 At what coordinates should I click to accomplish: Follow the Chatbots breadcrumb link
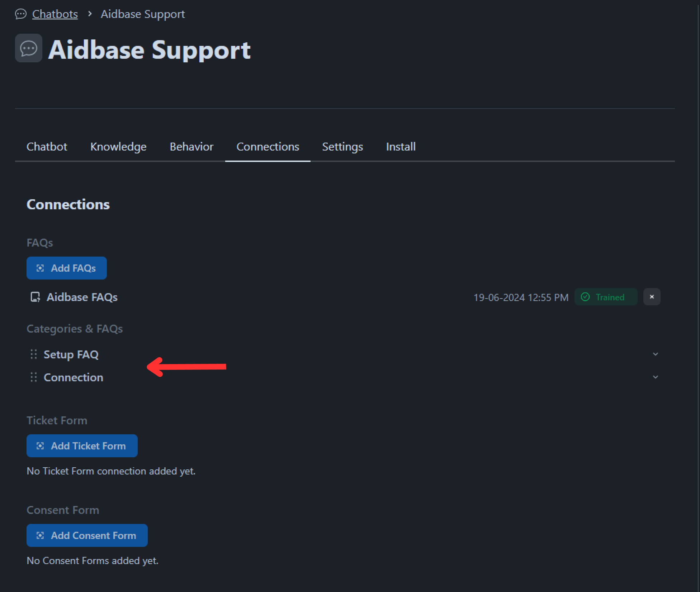(55, 14)
